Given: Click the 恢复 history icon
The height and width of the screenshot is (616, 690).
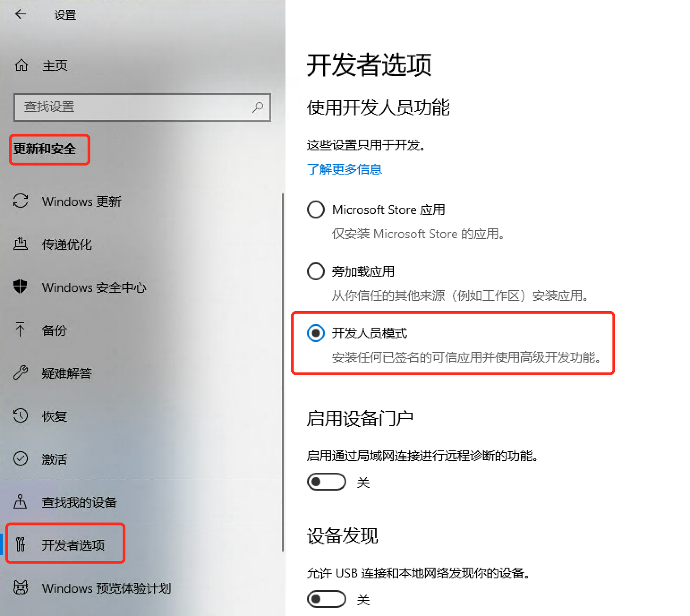Looking at the screenshot, I should click(x=21, y=416).
